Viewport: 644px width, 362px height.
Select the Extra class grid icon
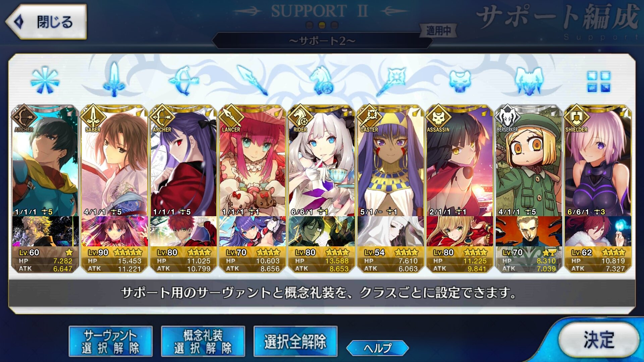click(x=599, y=81)
